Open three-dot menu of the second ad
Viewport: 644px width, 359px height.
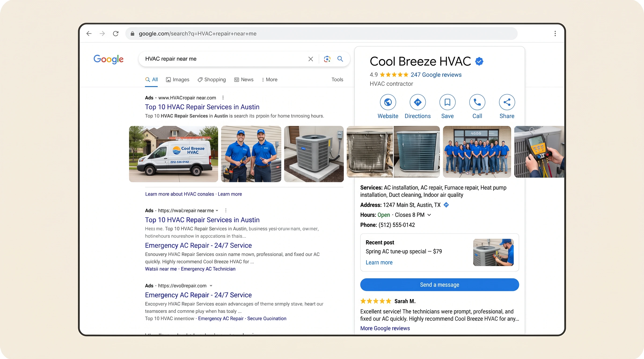226,210
